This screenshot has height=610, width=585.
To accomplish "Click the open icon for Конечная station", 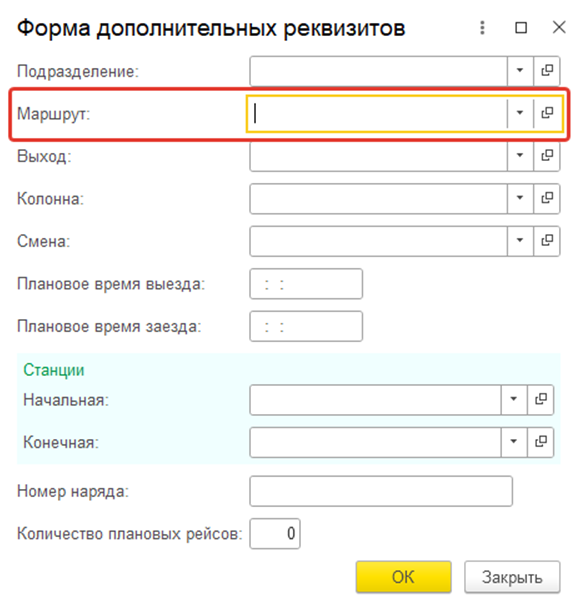I will pos(541,442).
